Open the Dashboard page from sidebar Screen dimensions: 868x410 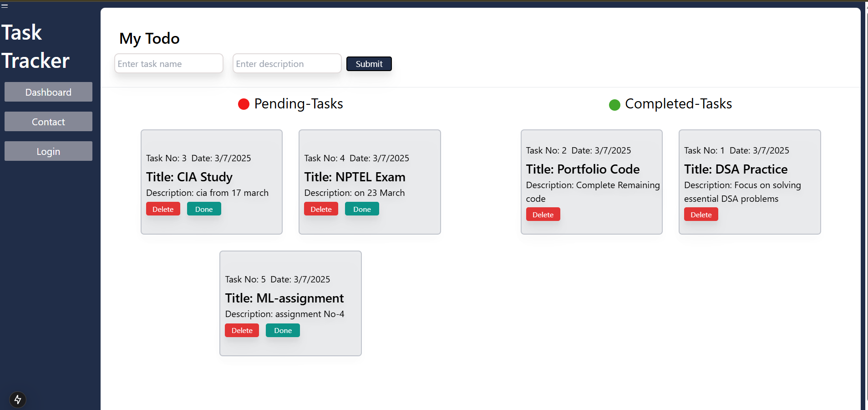[48, 92]
